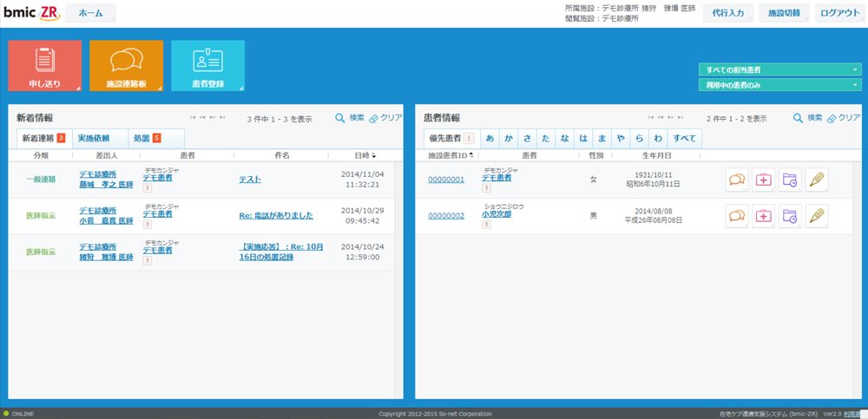Select 実施依頼 tab
Viewport: 868px width, 419px height.
(100, 139)
